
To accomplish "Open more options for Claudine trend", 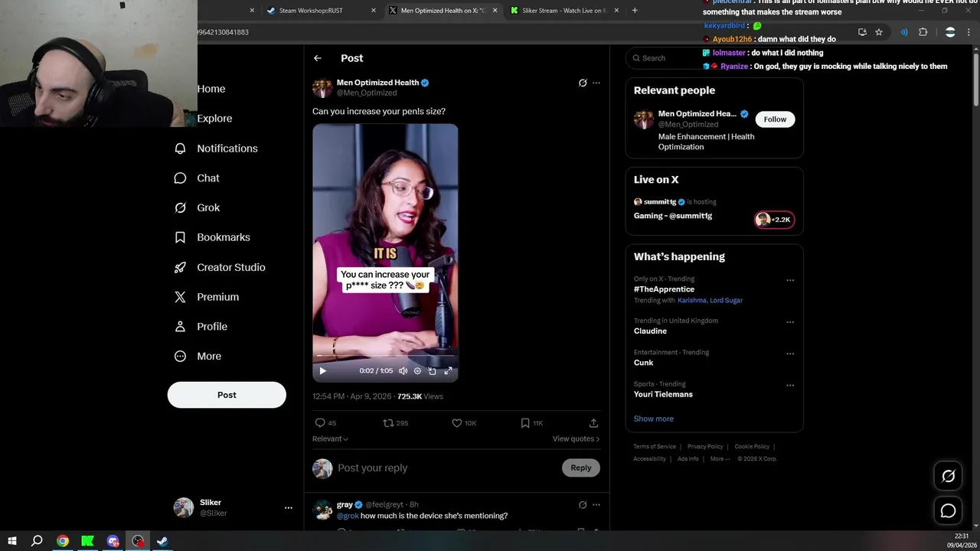I will [x=790, y=322].
